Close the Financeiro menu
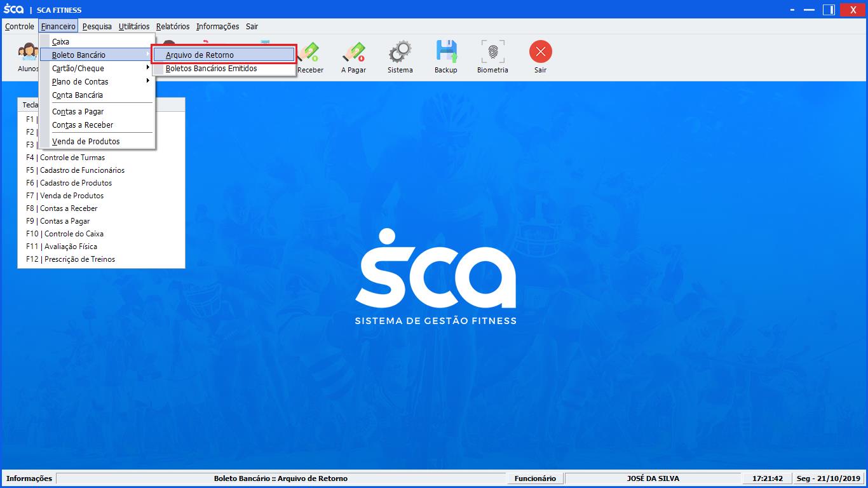The height and width of the screenshot is (488, 868). (x=58, y=26)
